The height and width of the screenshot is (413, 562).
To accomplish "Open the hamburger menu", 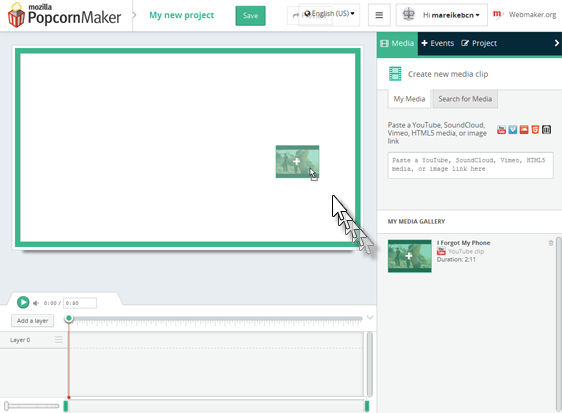I will [x=379, y=15].
